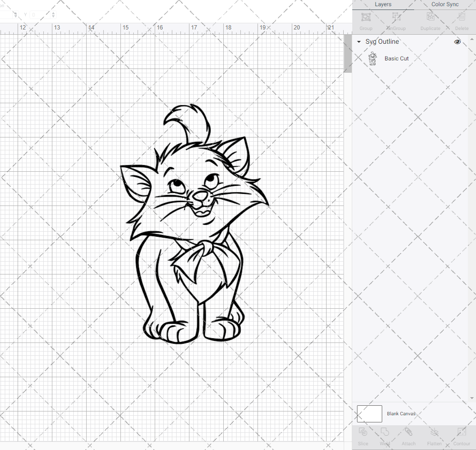Open the Color Sync tab
This screenshot has width=476, height=450.
pos(445,5)
